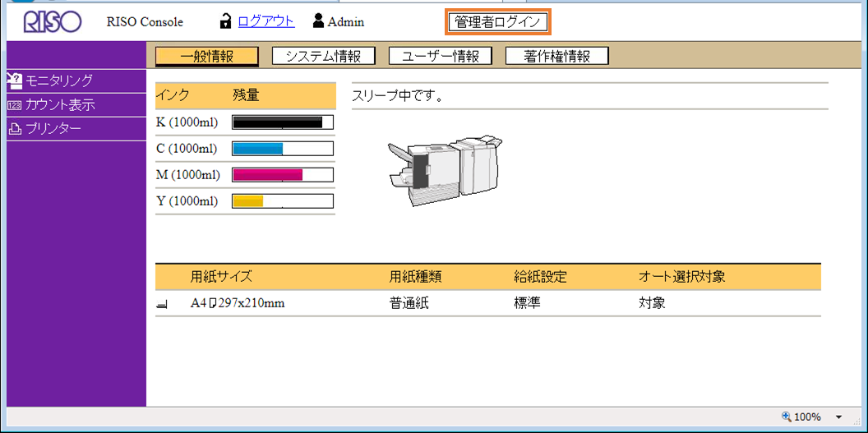Click the 100% zoom value
Screen dimensions: 868x433
[808, 417]
